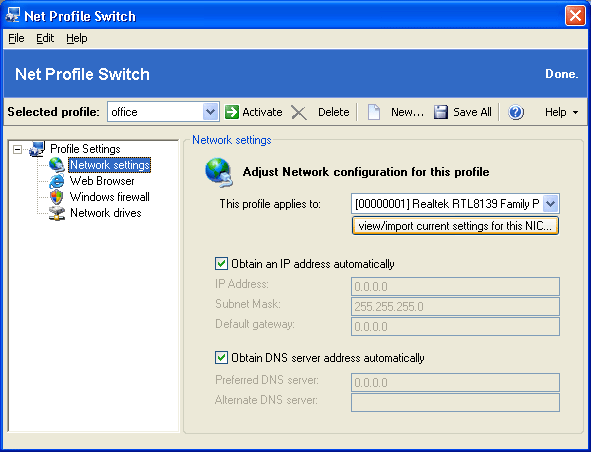Image resolution: width=591 pixels, height=452 pixels.
Task: Open the Network drives tree item
Action: tap(106, 213)
